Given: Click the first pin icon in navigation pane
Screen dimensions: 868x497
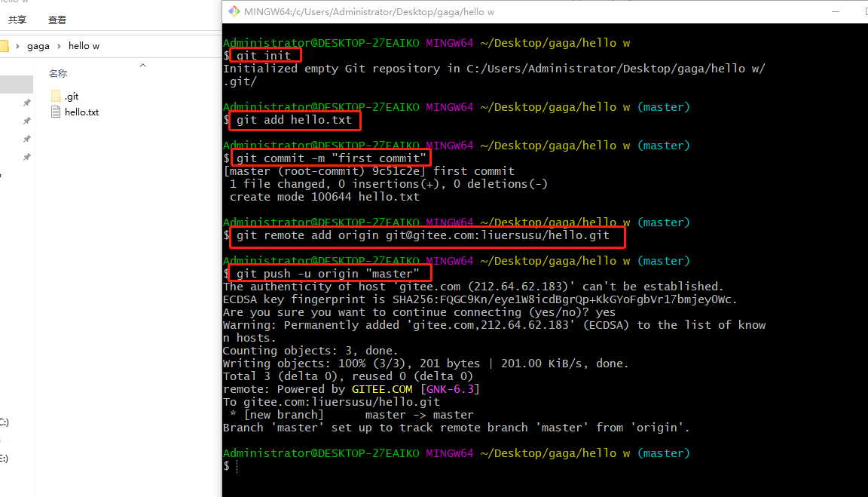Looking at the screenshot, I should 26,103.
